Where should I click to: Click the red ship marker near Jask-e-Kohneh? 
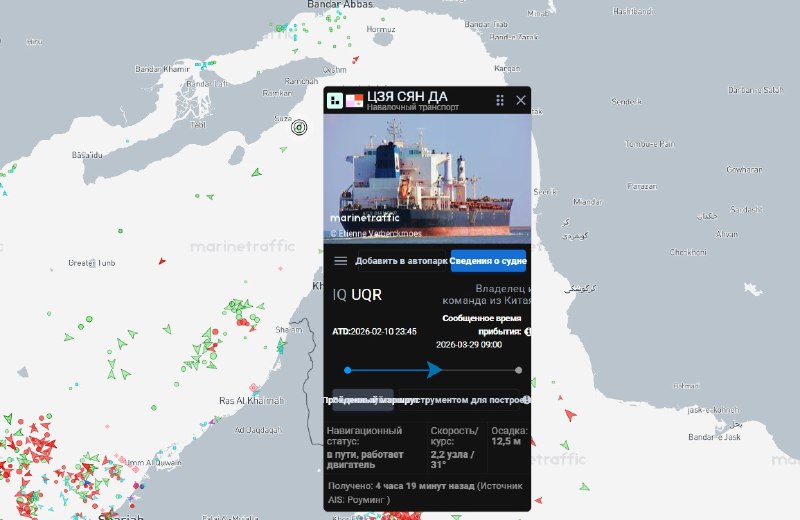[570, 414]
